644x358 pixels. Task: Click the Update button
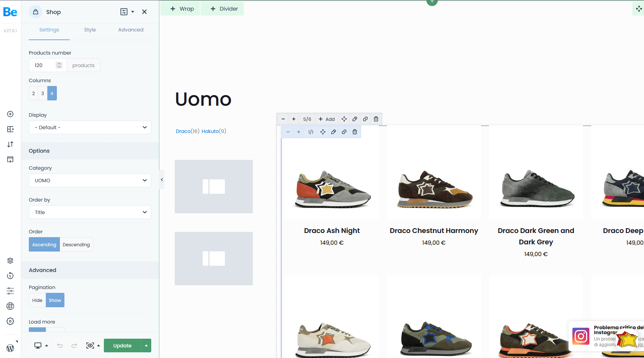pos(122,345)
